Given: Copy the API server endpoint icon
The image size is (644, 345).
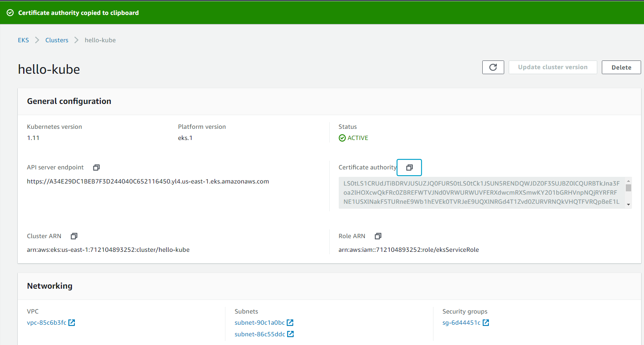Looking at the screenshot, I should [96, 167].
